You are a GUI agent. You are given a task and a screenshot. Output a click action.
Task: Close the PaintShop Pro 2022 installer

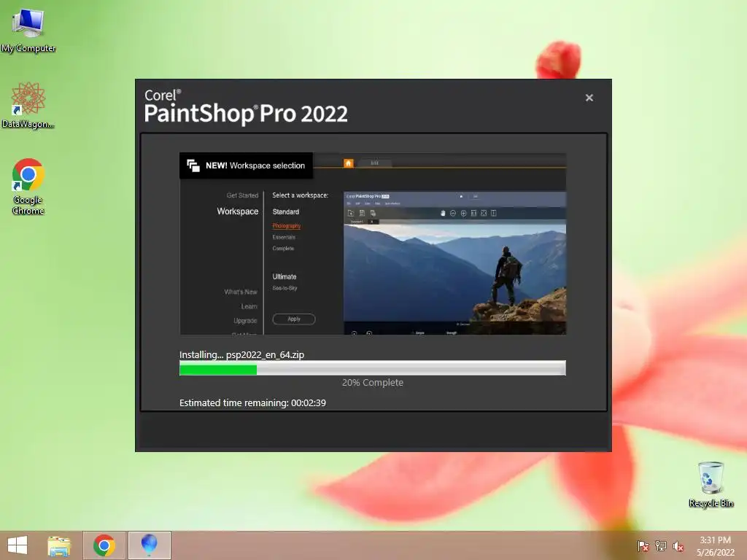click(589, 98)
